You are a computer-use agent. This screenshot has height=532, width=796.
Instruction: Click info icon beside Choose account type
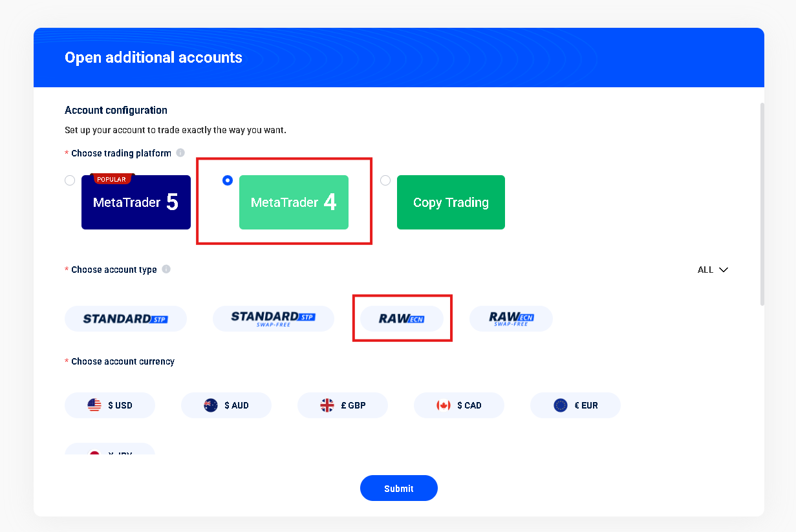pyautogui.click(x=166, y=270)
